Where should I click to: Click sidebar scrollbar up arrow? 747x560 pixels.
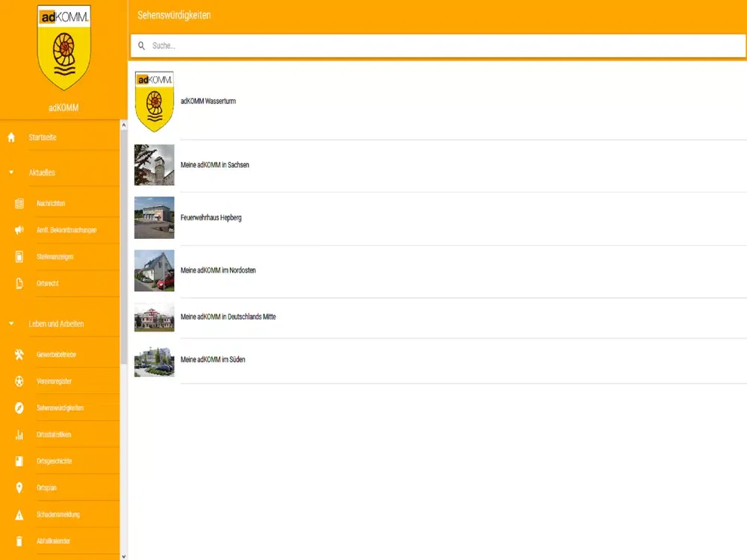click(x=124, y=125)
